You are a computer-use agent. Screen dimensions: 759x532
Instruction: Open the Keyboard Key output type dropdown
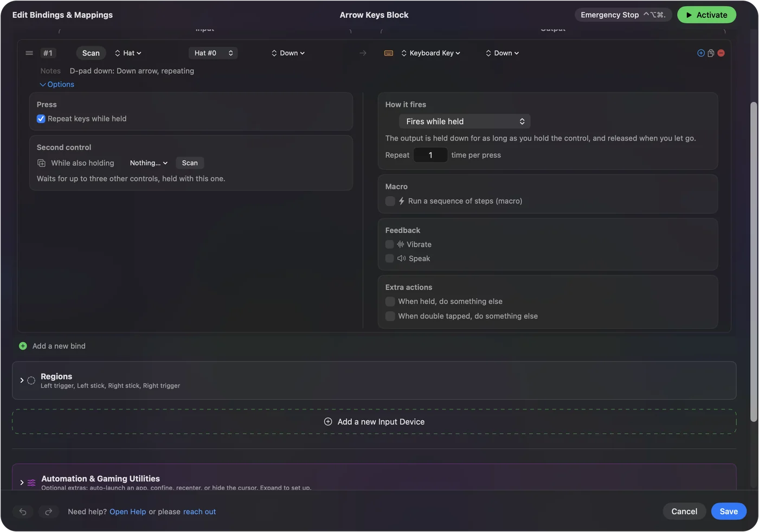click(431, 53)
